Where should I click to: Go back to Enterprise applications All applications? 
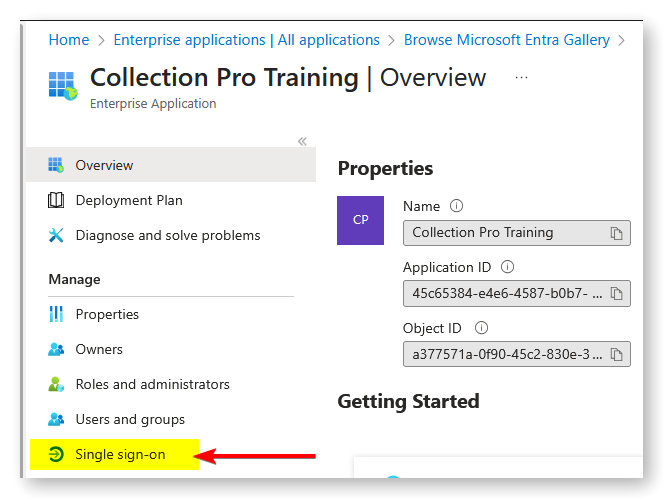(247, 40)
